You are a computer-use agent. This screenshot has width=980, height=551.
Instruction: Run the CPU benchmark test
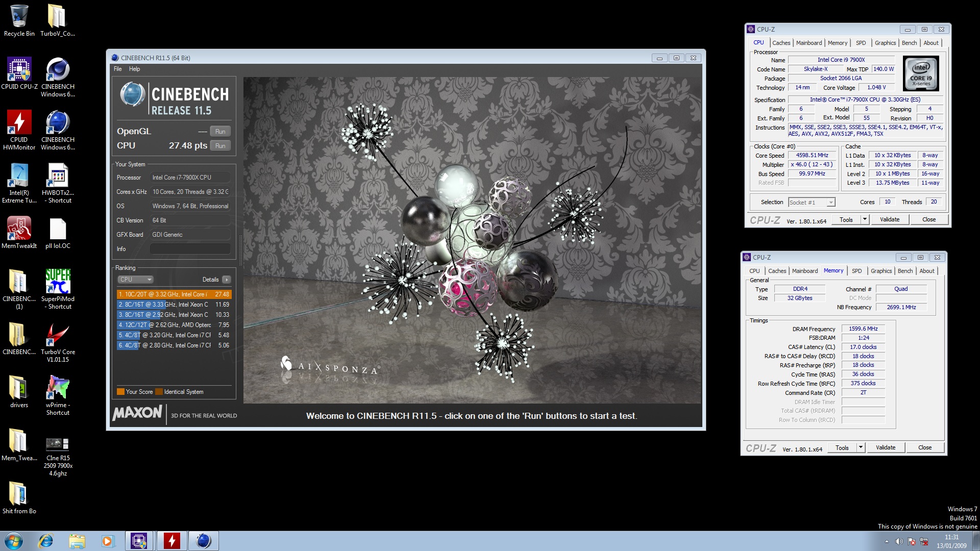[x=220, y=145]
